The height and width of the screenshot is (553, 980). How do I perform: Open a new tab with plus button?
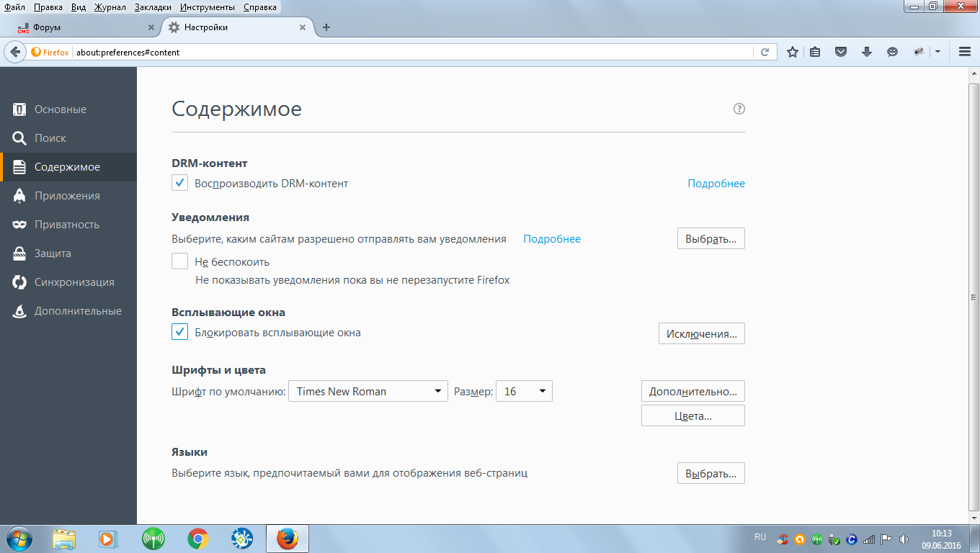coord(326,27)
